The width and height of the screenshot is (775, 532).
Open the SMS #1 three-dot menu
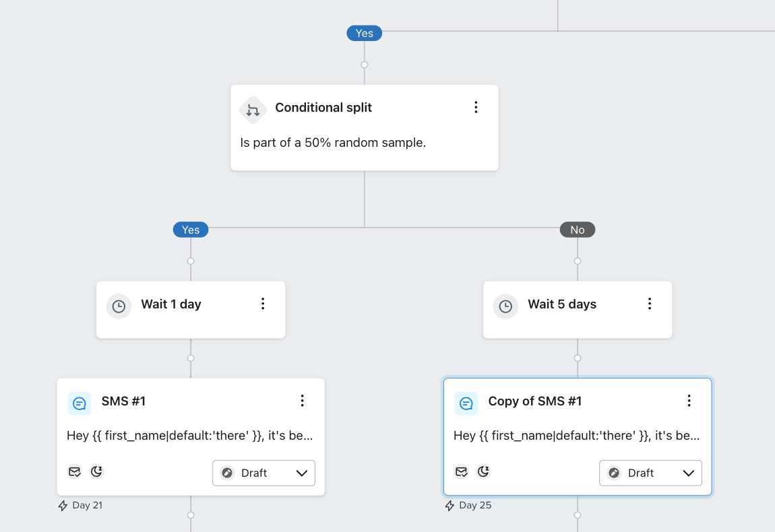302,401
